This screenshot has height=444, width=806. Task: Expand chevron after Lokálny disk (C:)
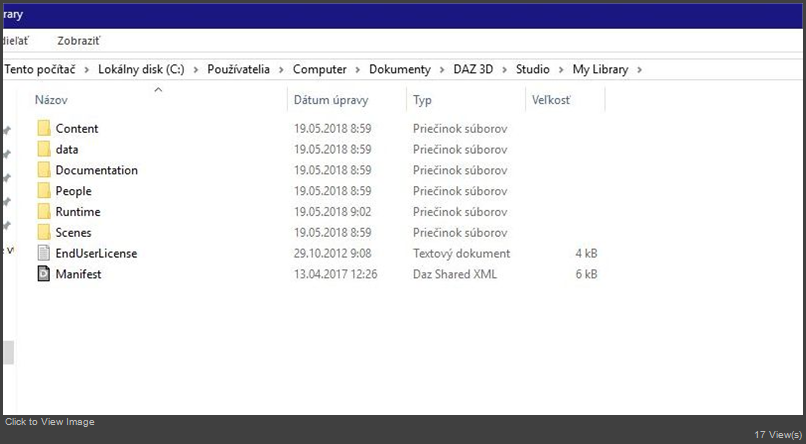[196, 70]
